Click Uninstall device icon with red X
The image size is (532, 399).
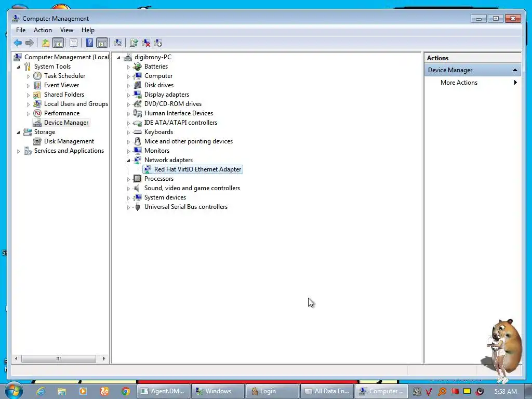click(146, 43)
